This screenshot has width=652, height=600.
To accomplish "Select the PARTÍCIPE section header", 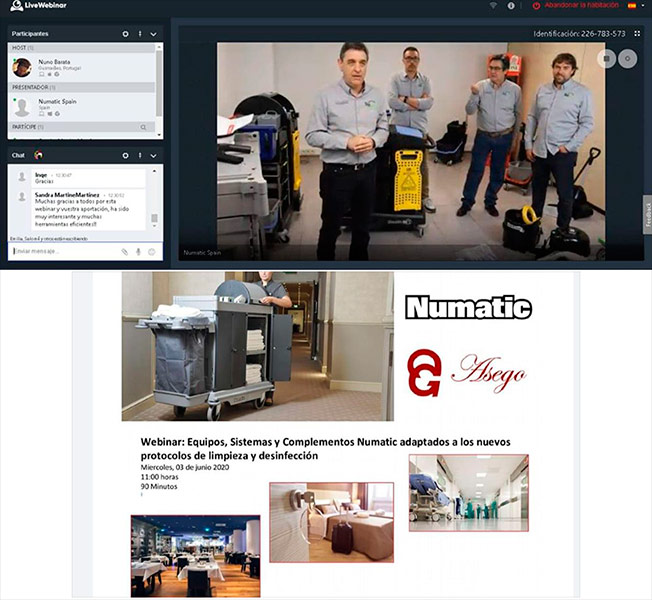I will (x=82, y=126).
